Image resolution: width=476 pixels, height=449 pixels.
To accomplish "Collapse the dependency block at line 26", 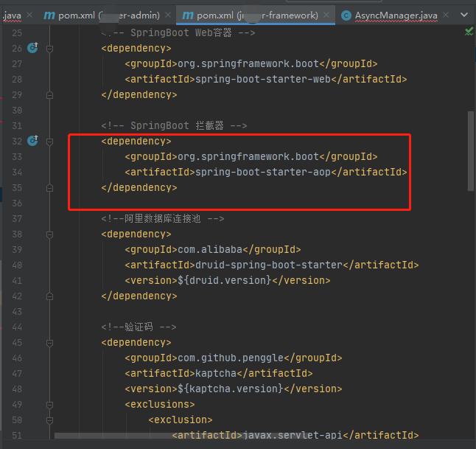I will pos(50,49).
